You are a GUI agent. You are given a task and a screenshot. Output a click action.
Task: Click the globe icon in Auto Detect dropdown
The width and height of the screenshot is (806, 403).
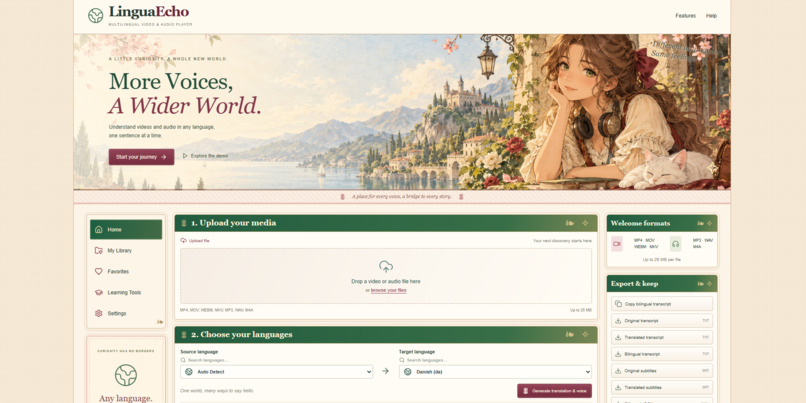[x=189, y=372]
